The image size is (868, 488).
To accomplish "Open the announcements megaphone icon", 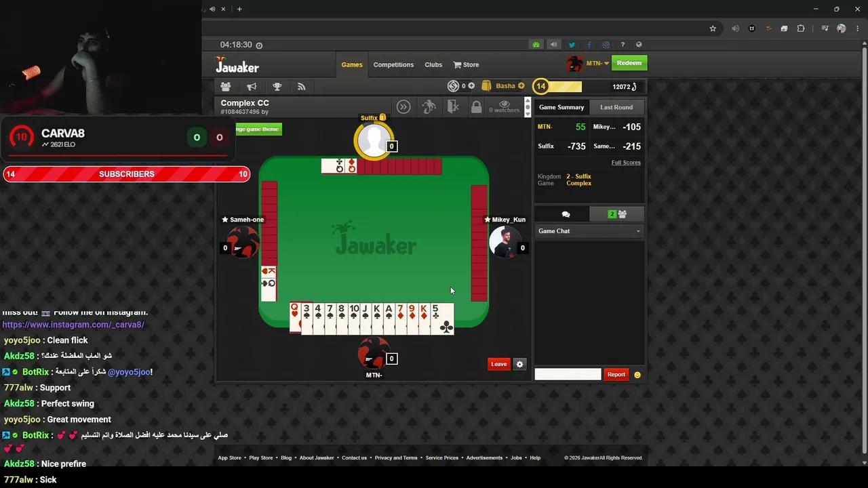I will tap(252, 87).
